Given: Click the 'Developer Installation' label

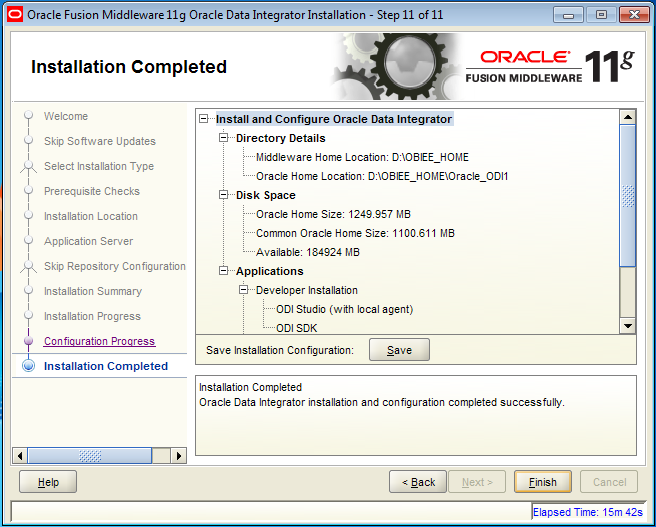Looking at the screenshot, I should pos(307,290).
